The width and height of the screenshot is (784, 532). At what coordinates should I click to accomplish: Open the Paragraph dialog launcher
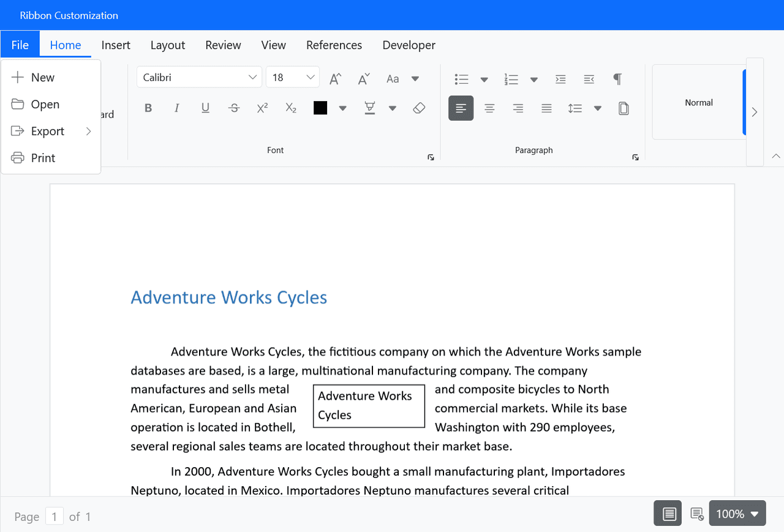[635, 157]
